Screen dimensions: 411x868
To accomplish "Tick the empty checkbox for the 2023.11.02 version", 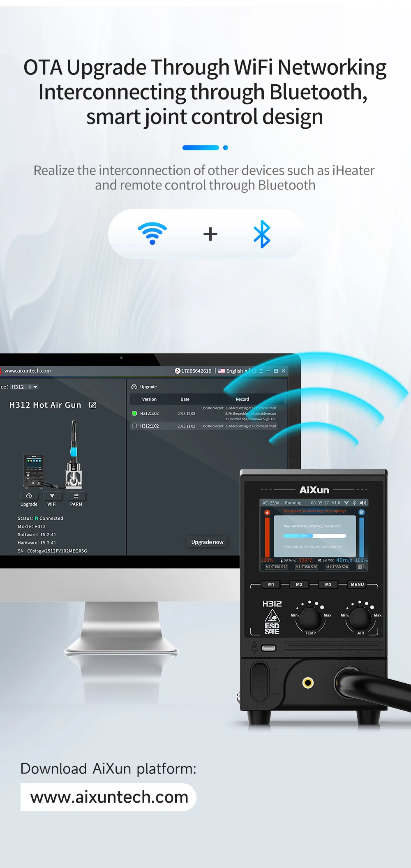I will (134, 426).
